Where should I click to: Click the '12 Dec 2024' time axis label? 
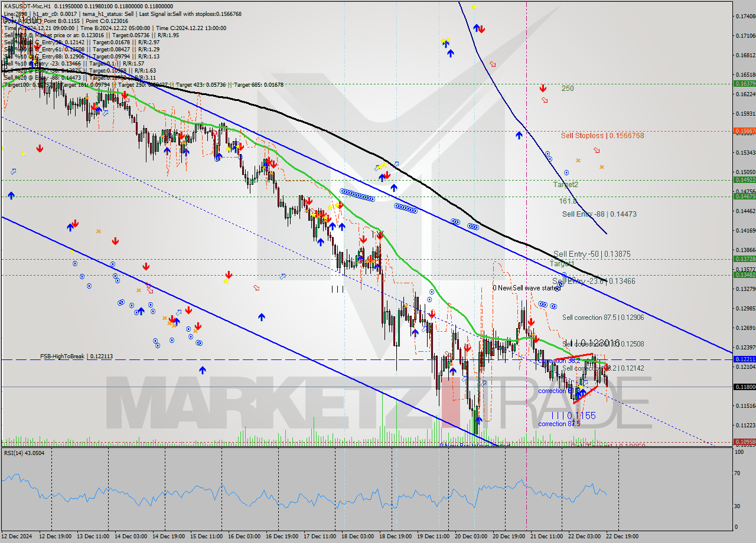click(x=15, y=536)
